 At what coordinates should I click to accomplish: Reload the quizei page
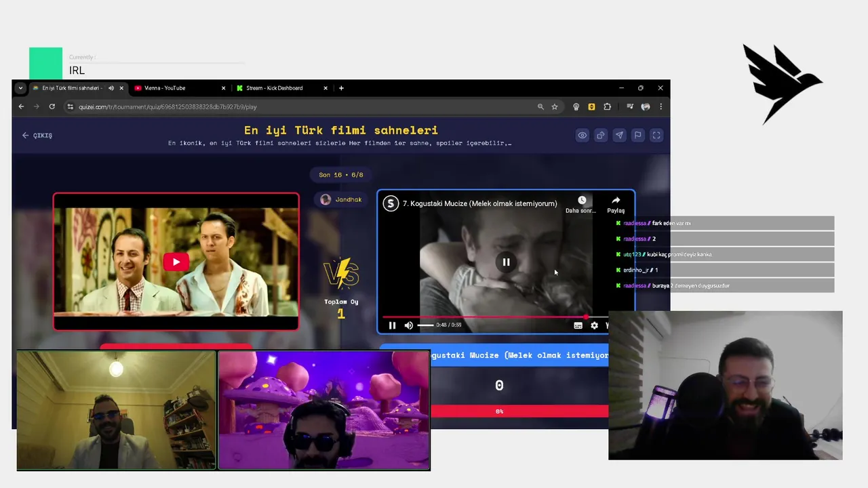52,106
